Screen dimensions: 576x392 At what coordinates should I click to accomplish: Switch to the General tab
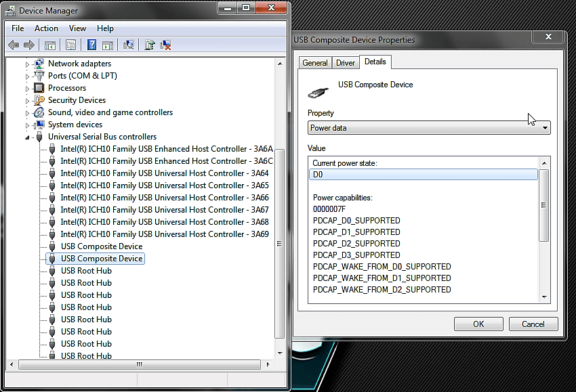coord(315,63)
